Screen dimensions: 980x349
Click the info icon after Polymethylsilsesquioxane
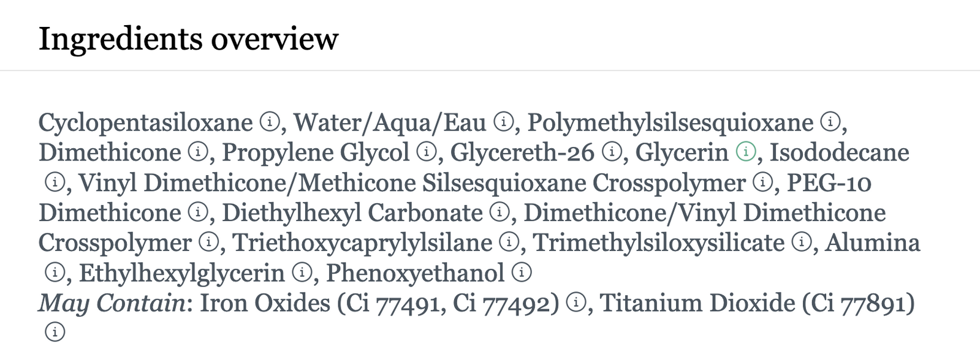[830, 122]
